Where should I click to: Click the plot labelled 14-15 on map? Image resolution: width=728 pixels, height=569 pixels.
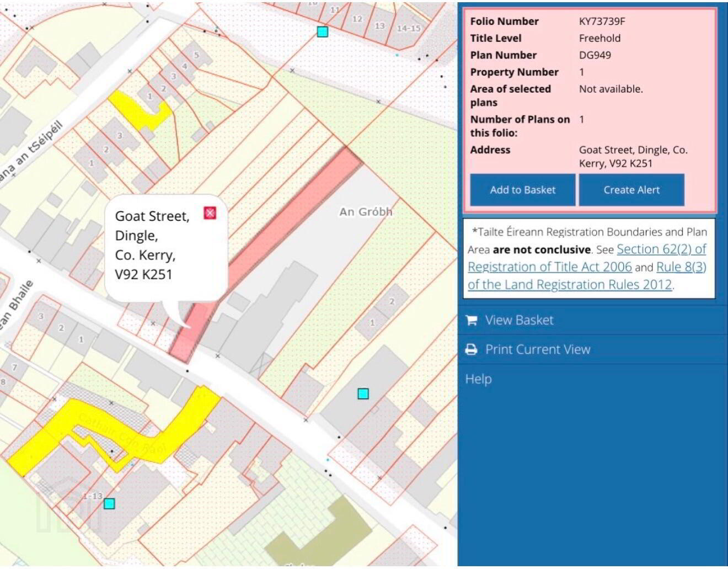tap(408, 28)
